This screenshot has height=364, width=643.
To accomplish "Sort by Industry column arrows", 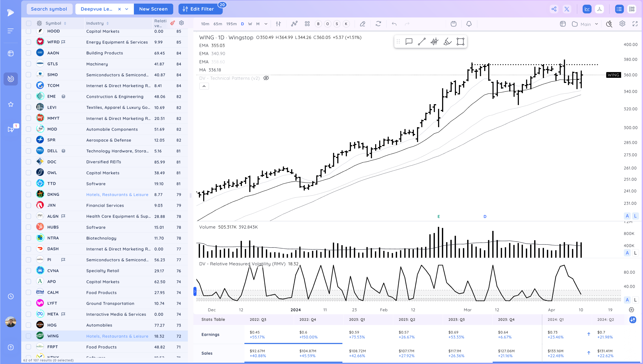I will pyautogui.click(x=107, y=23).
